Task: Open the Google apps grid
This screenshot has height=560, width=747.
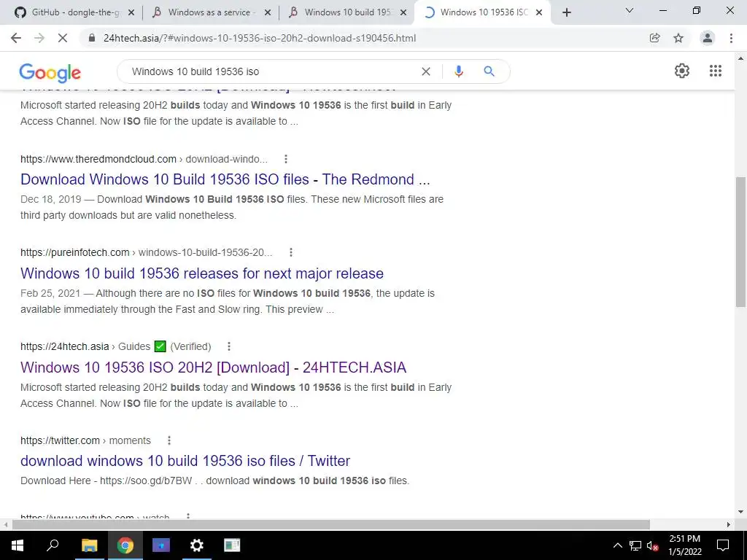Action: click(715, 71)
